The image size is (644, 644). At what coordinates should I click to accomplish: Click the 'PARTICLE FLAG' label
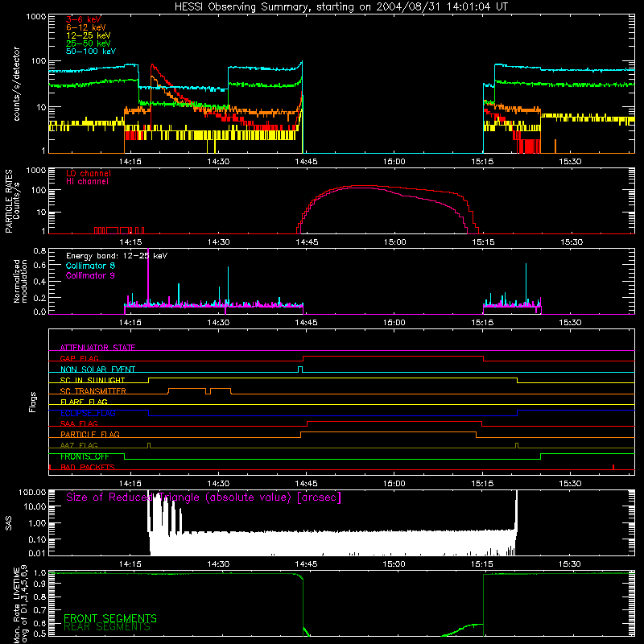(90, 435)
